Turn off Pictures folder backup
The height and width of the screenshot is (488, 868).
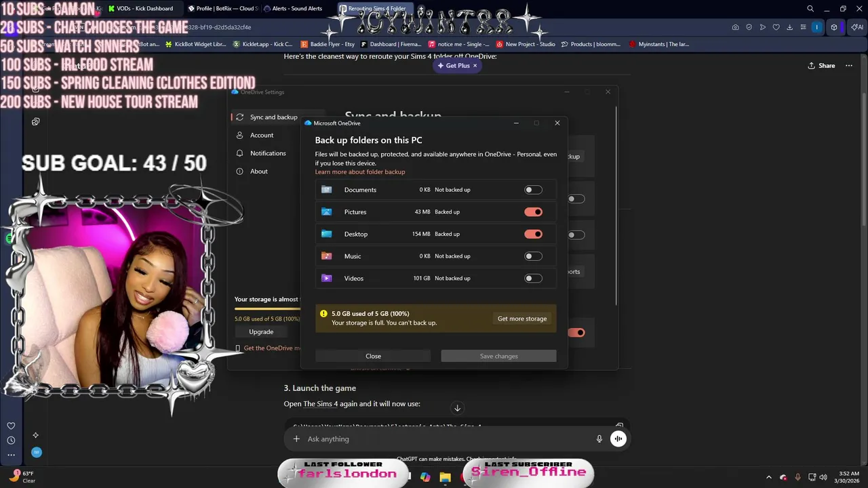point(533,212)
